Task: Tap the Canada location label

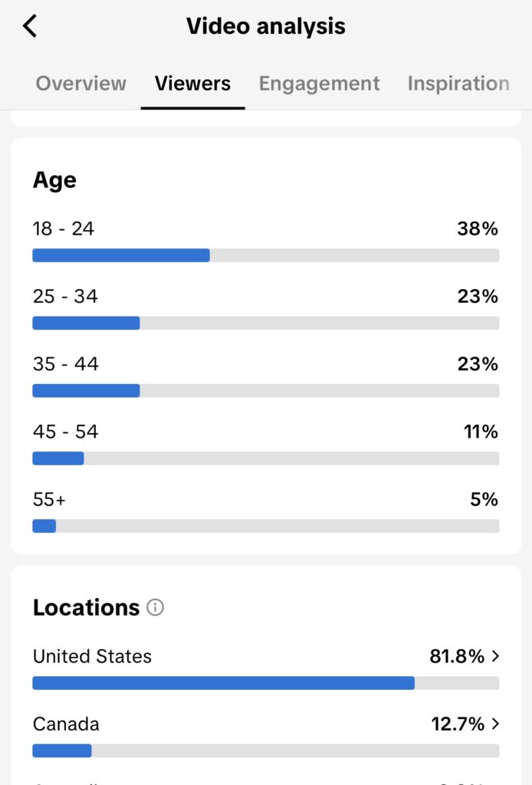Action: (x=66, y=724)
